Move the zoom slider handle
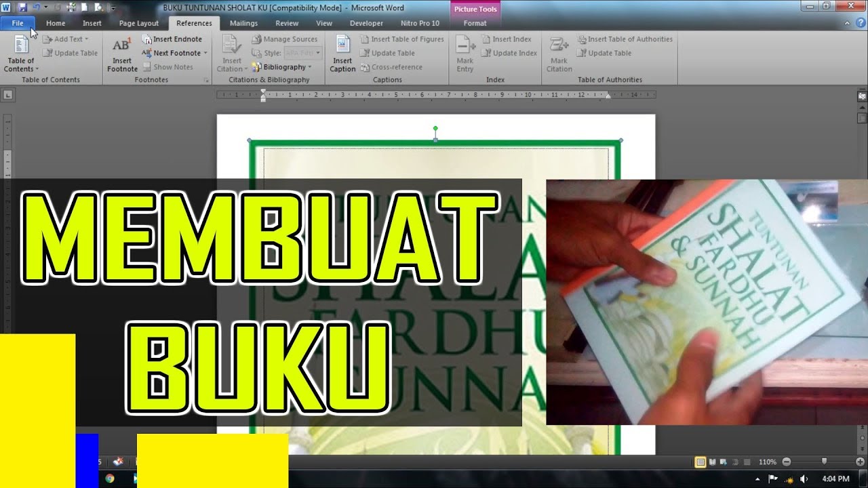 [824, 462]
